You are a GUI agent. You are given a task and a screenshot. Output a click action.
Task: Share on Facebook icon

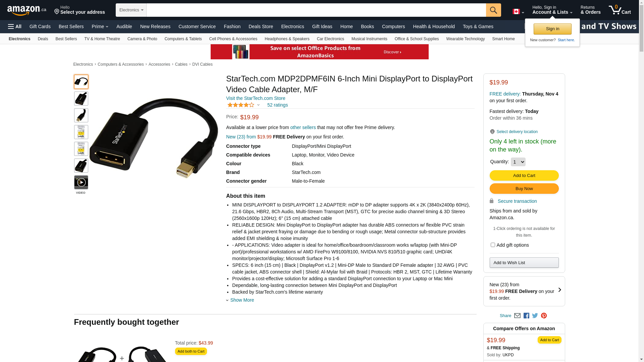(x=526, y=315)
